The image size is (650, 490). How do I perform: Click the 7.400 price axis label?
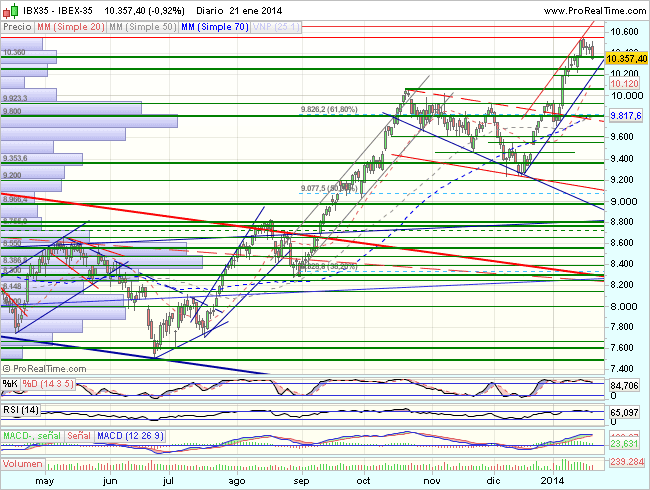coord(622,369)
